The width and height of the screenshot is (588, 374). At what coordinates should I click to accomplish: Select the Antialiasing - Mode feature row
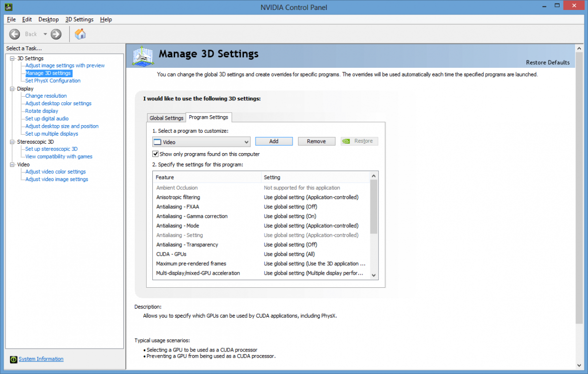coord(262,225)
